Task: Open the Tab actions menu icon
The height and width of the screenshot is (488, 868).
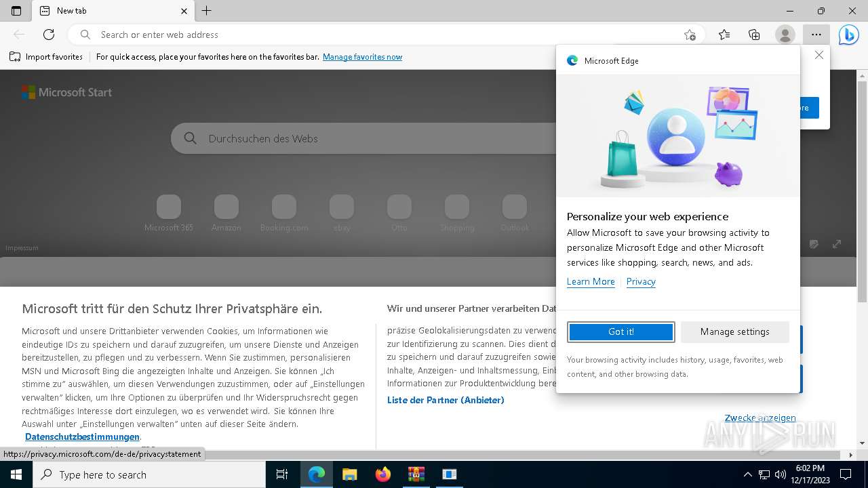Action: pyautogui.click(x=16, y=11)
